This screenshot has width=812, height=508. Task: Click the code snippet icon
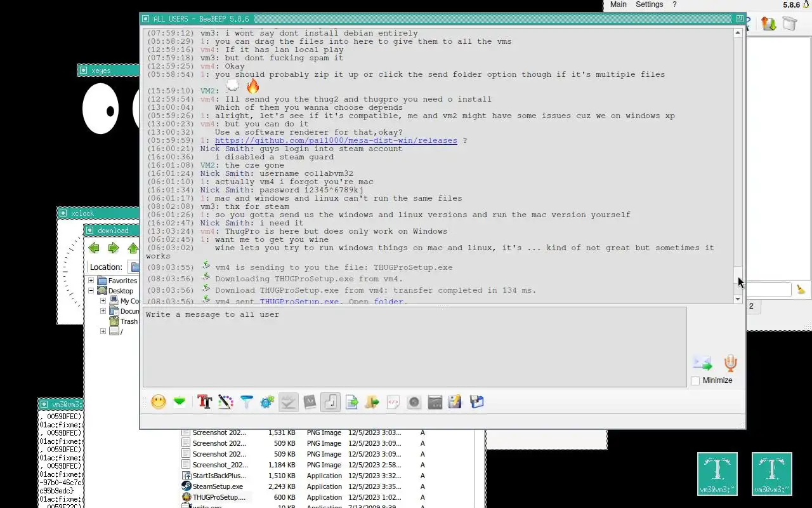tap(393, 401)
